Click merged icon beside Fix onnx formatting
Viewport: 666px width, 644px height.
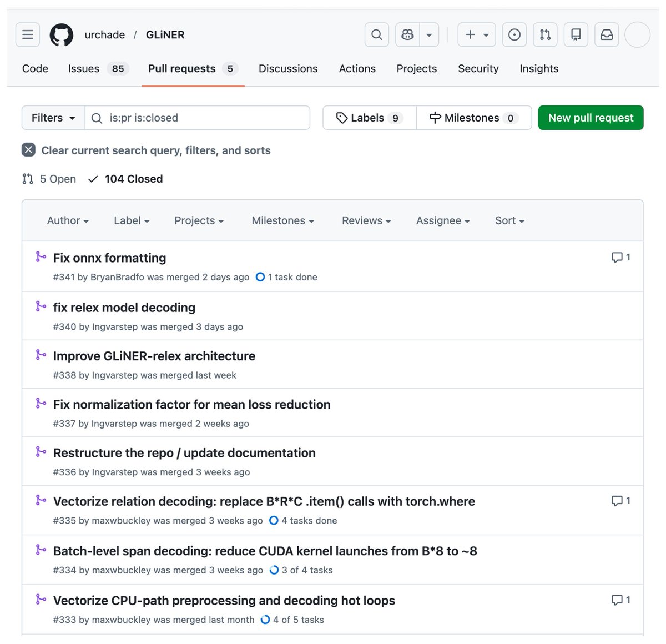tap(41, 256)
